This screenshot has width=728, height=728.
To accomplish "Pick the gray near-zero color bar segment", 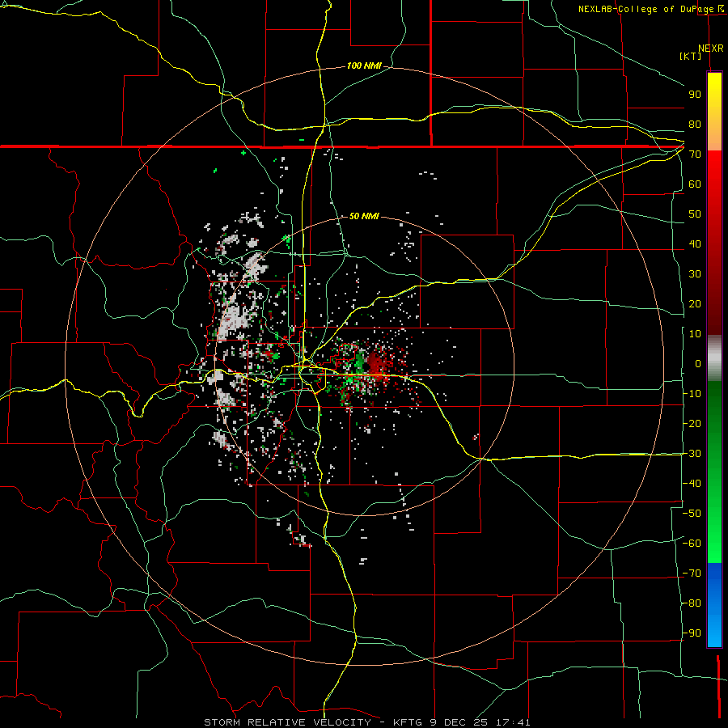I will click(714, 358).
